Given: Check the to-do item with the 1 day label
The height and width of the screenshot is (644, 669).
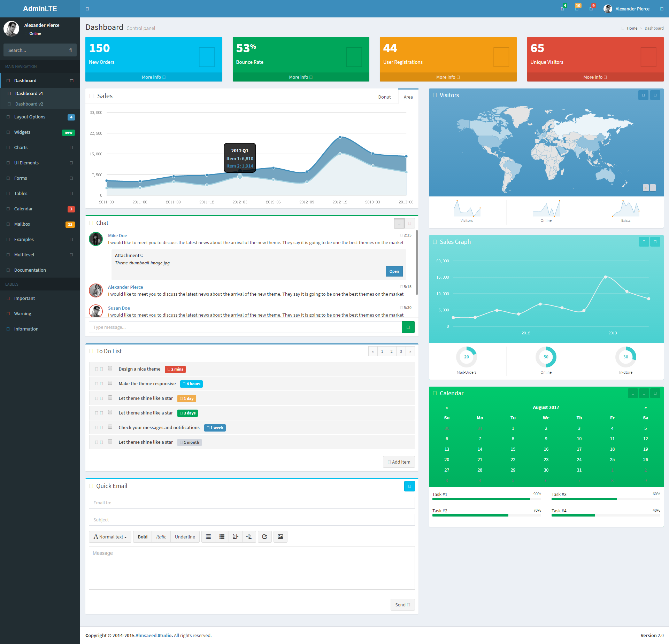Looking at the screenshot, I should pos(110,398).
